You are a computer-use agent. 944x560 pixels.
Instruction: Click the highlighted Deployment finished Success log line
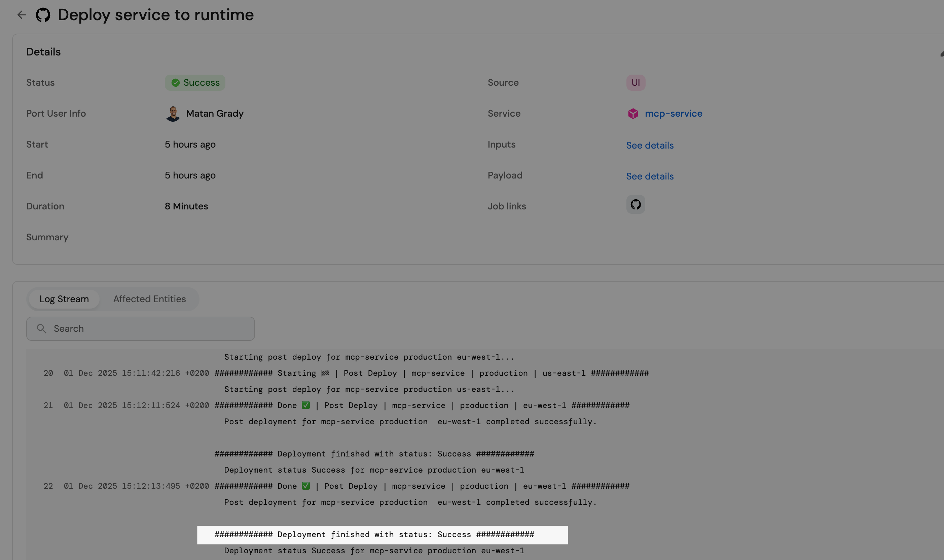pyautogui.click(x=382, y=535)
